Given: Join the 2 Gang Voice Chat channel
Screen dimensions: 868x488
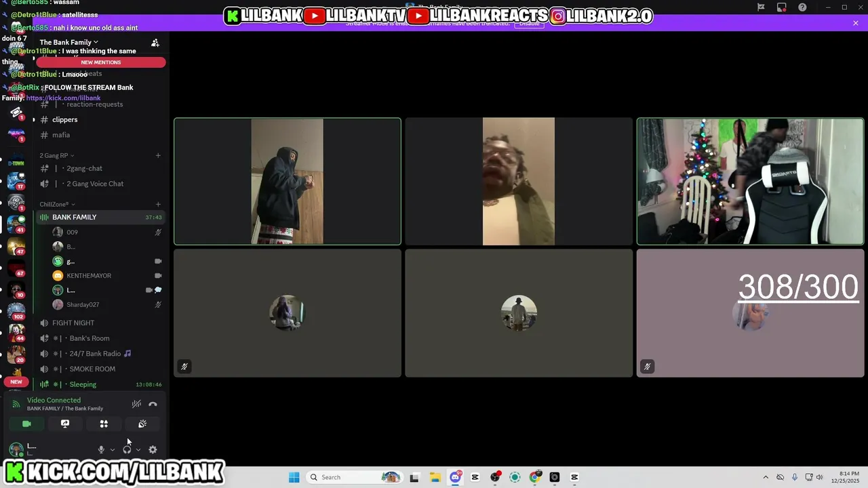Looking at the screenshot, I should pos(100,184).
